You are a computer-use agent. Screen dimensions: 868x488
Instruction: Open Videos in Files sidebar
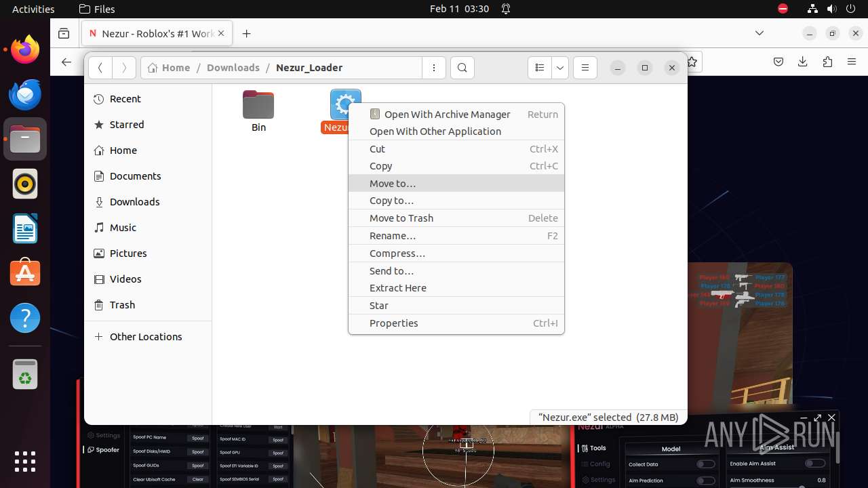pyautogui.click(x=148, y=279)
